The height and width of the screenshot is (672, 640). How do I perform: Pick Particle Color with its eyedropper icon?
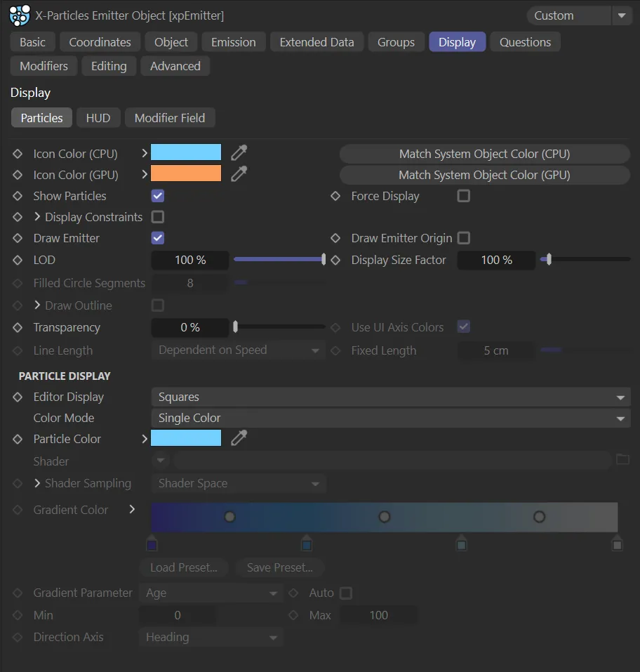(239, 438)
